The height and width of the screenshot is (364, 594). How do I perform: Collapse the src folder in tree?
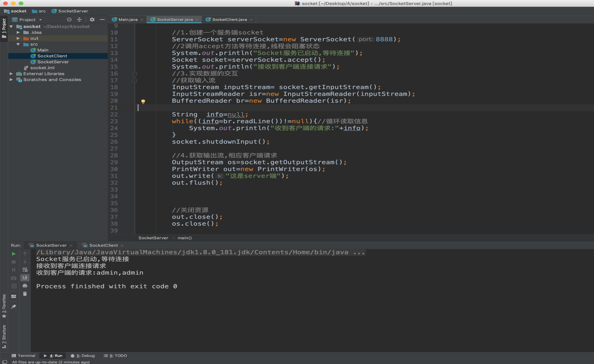(18, 44)
